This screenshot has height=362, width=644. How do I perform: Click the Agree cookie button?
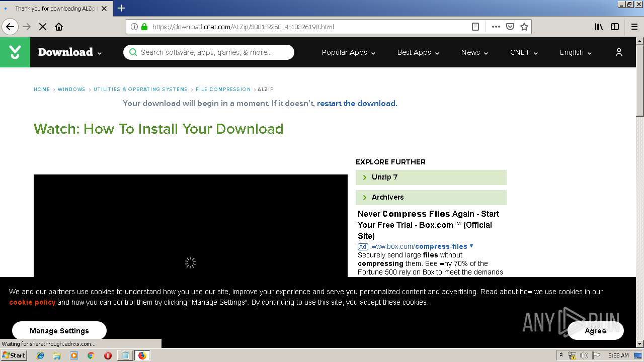tap(595, 331)
